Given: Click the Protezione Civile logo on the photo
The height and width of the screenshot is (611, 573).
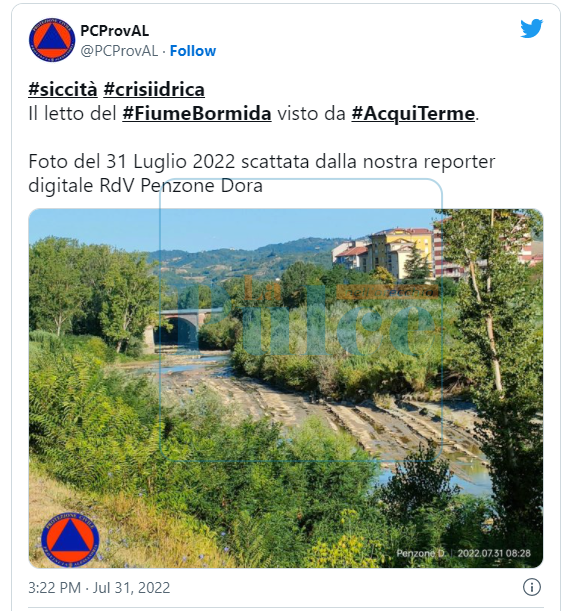Looking at the screenshot, I should [x=71, y=540].
